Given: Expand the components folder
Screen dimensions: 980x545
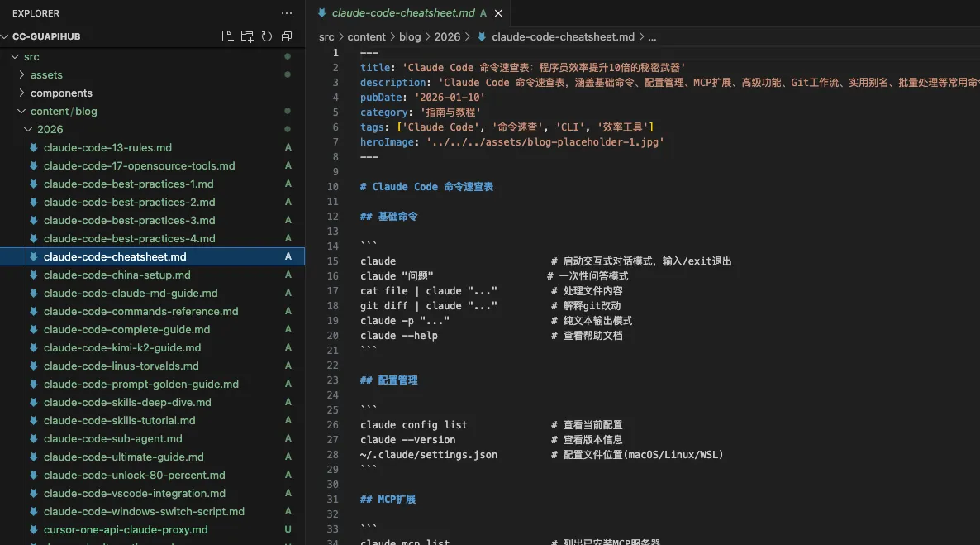Looking at the screenshot, I should tap(22, 93).
